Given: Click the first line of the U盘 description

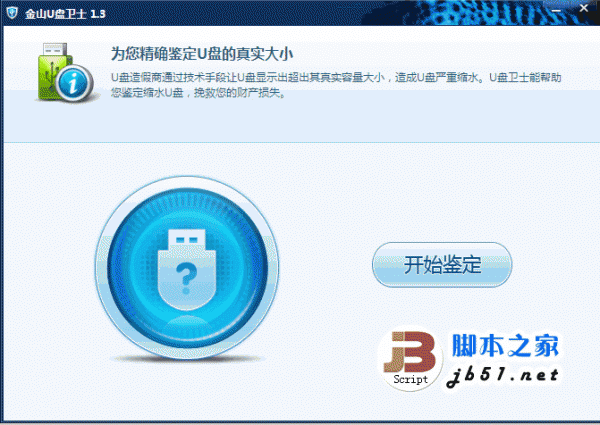Looking at the screenshot, I should [x=336, y=78].
